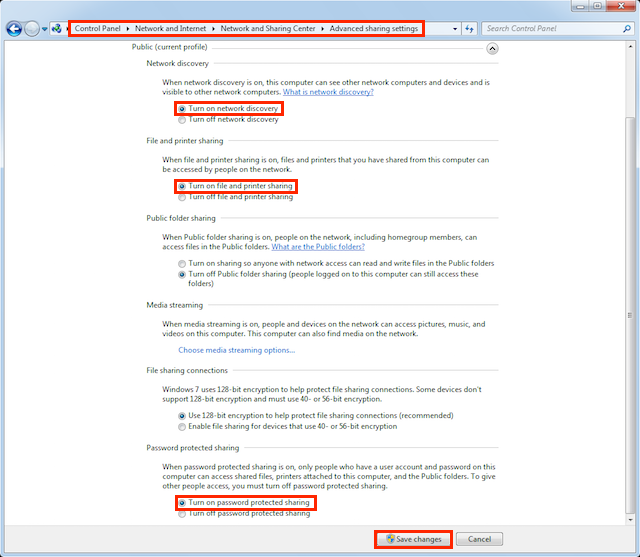640x557 pixels.
Task: Open address bar history dropdown arrow
Action: pos(455,29)
